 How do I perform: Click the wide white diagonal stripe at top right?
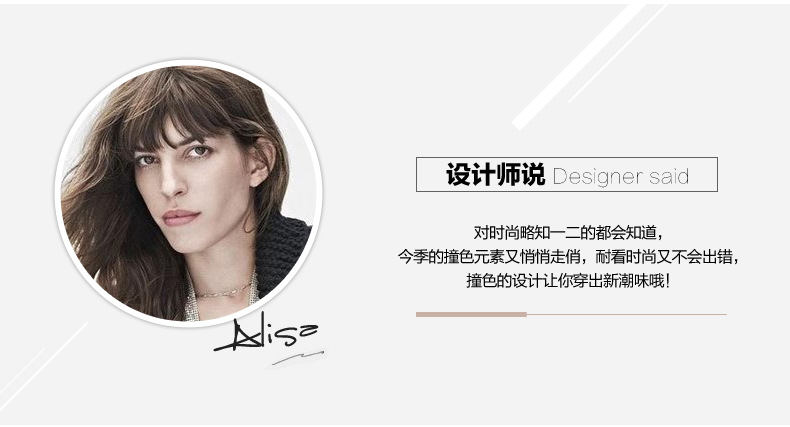coord(578,66)
